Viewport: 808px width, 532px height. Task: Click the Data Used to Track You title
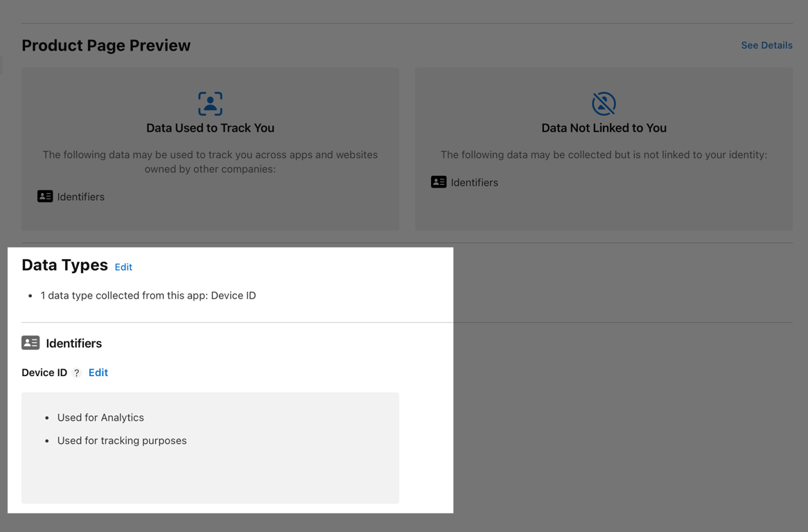210,127
